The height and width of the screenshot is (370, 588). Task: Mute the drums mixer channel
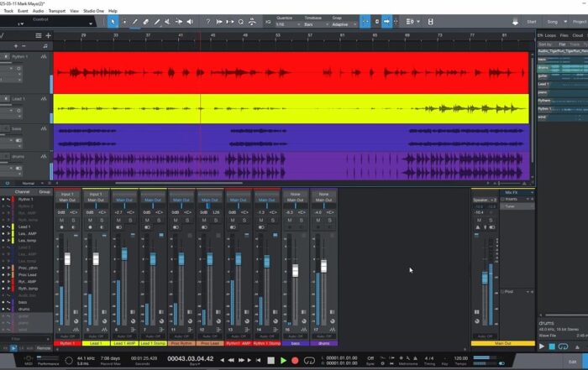[x=318, y=220]
